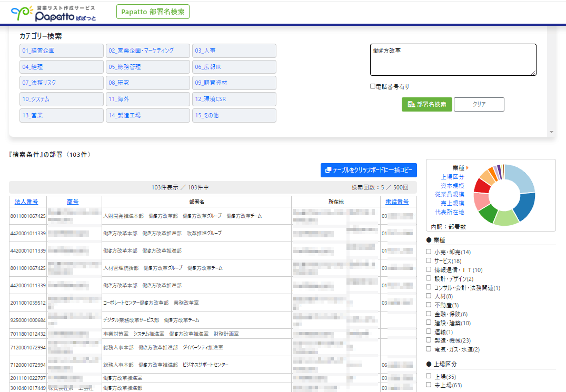Select category 12_環境CSR
Screen dimensions: 566x392
pos(234,99)
